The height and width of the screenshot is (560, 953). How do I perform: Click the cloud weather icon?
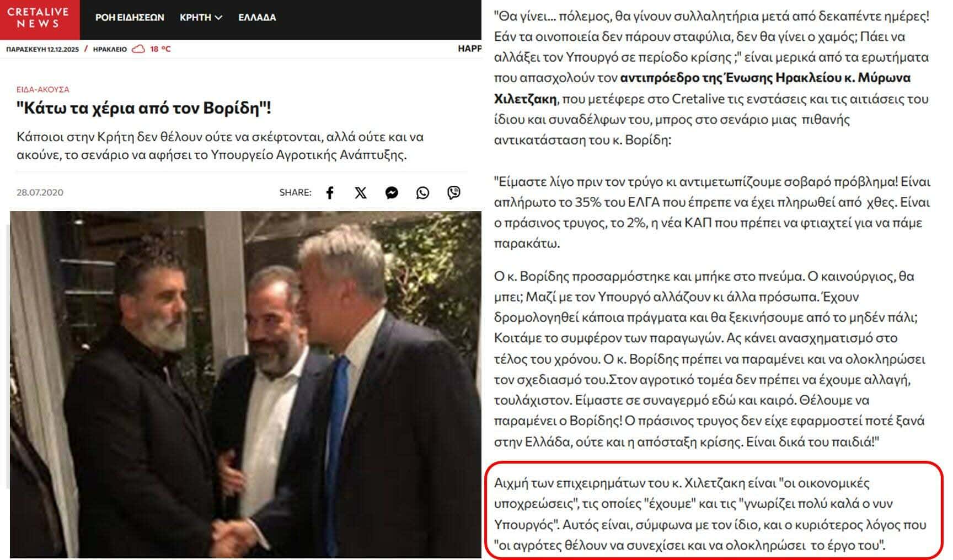138,49
